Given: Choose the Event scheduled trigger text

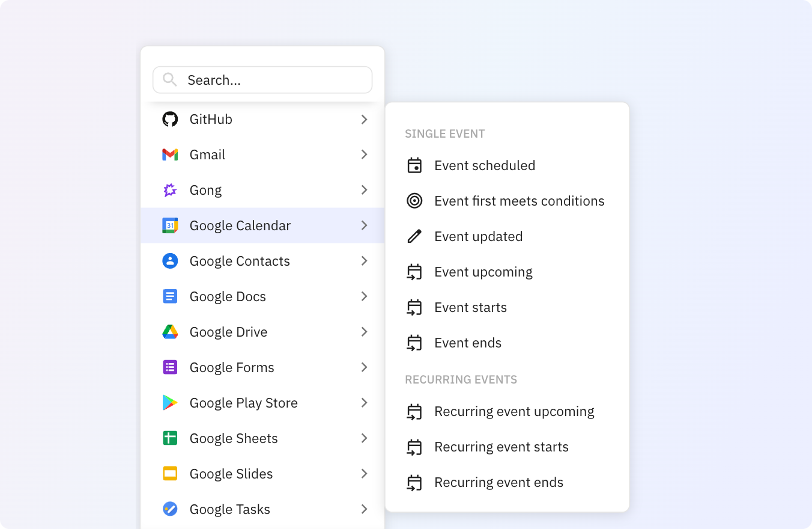Looking at the screenshot, I should coord(485,165).
